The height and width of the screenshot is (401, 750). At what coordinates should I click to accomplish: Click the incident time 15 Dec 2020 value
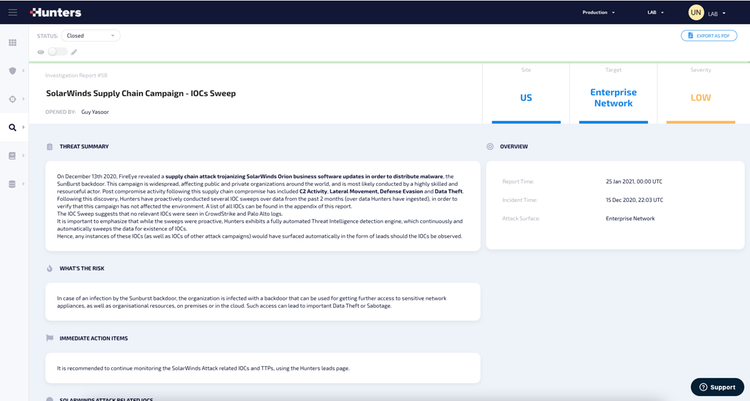click(x=634, y=200)
